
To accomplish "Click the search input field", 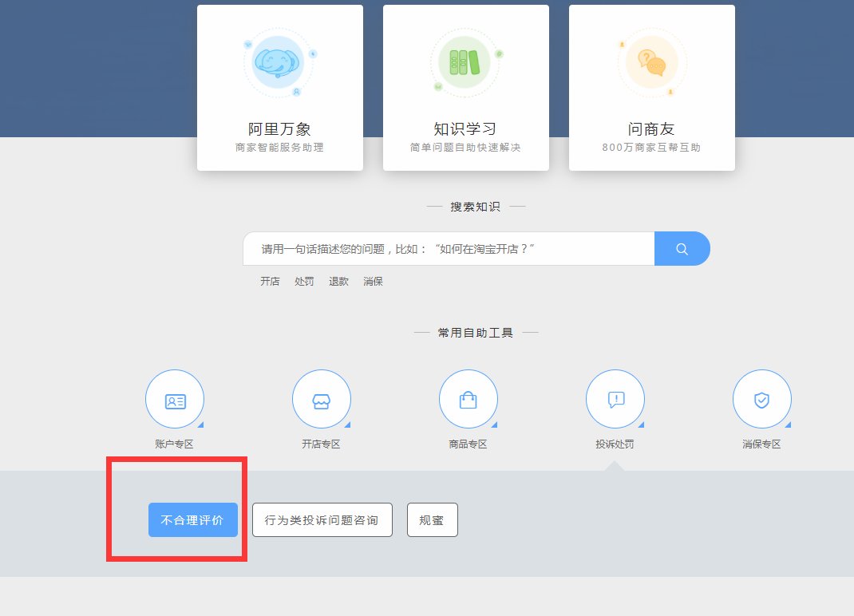I will (447, 248).
